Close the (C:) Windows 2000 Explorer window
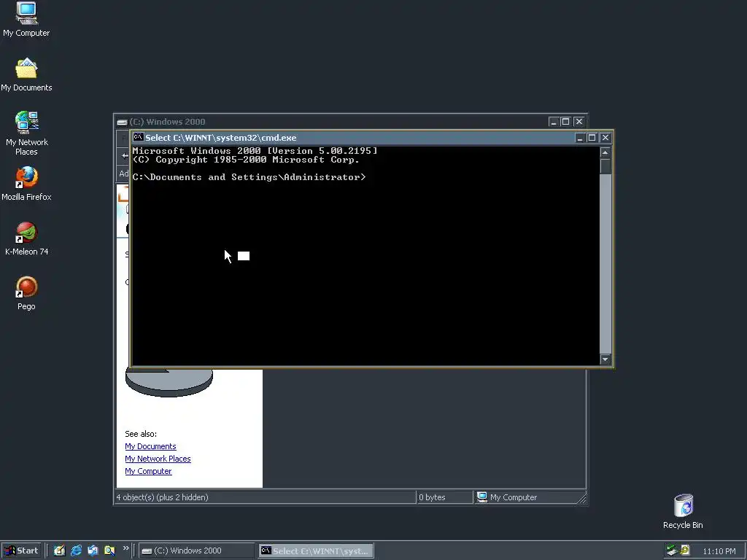 tap(578, 122)
